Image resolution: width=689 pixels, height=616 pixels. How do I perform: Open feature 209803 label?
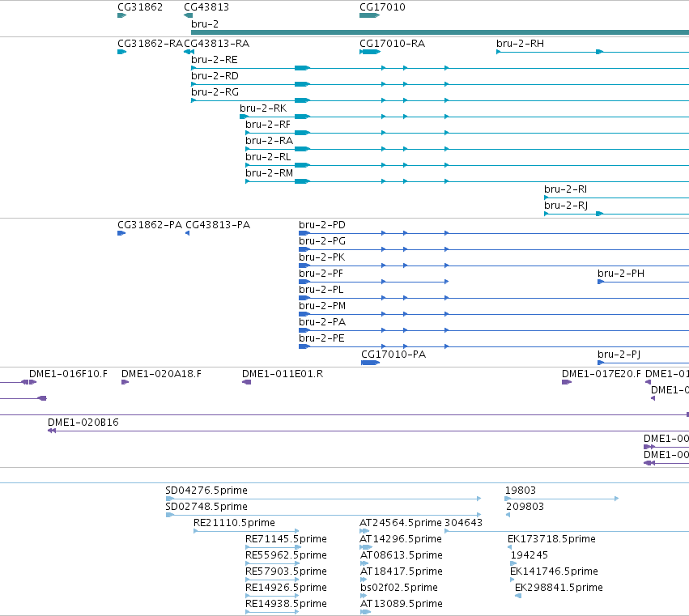click(x=525, y=507)
